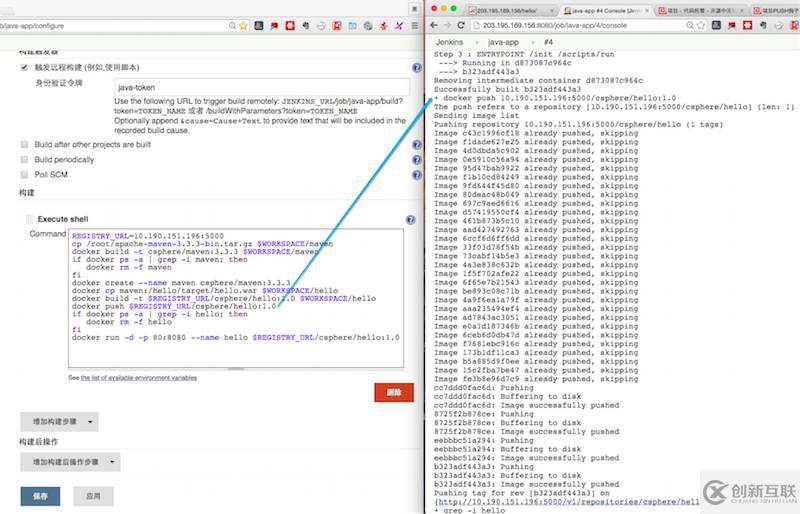Close the java-app #4 Console tab
Viewport: 800px width, 514px height.
[x=647, y=11]
